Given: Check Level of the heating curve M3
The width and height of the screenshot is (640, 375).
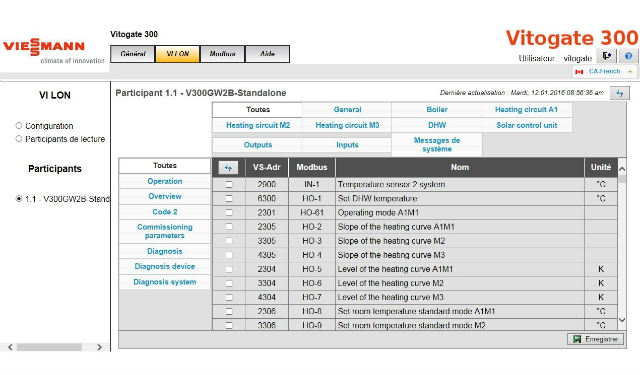Looking at the screenshot, I should tap(229, 297).
